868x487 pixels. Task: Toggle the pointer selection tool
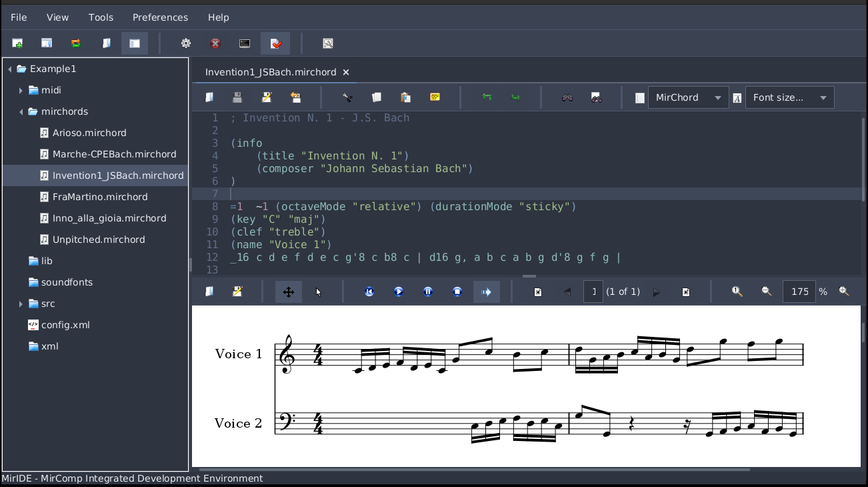[319, 292]
